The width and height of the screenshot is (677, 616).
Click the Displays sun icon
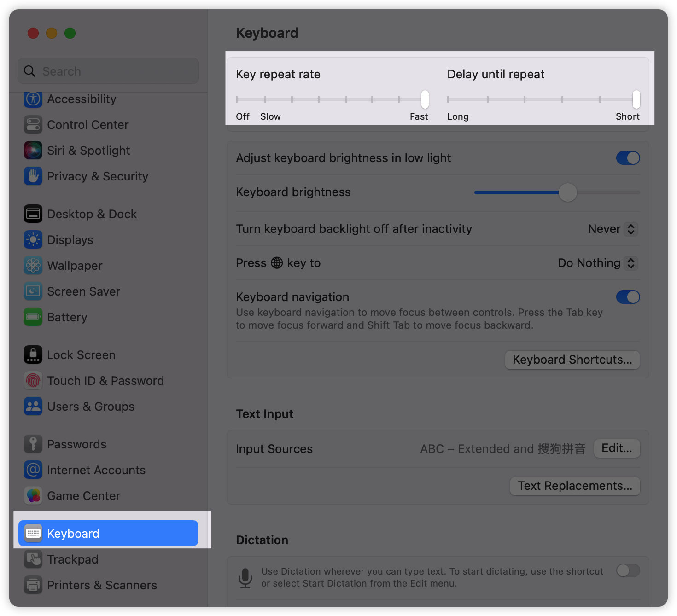pyautogui.click(x=33, y=240)
